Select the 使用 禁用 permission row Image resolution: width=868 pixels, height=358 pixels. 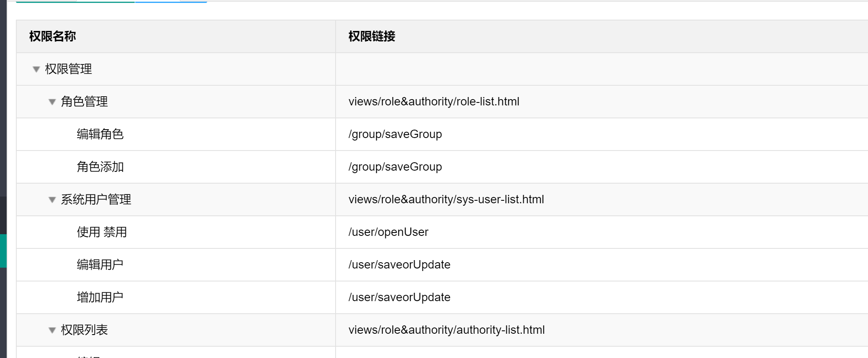(x=442, y=232)
